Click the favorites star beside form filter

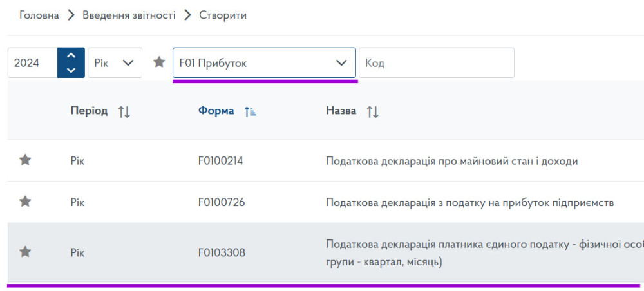click(x=159, y=62)
